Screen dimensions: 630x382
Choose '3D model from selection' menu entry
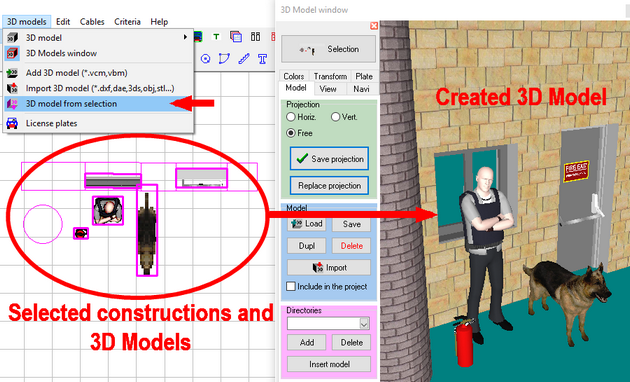tap(98, 104)
